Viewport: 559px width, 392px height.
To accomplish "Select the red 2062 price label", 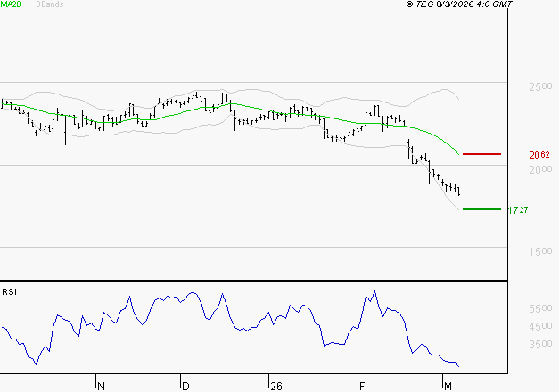I will click(538, 155).
